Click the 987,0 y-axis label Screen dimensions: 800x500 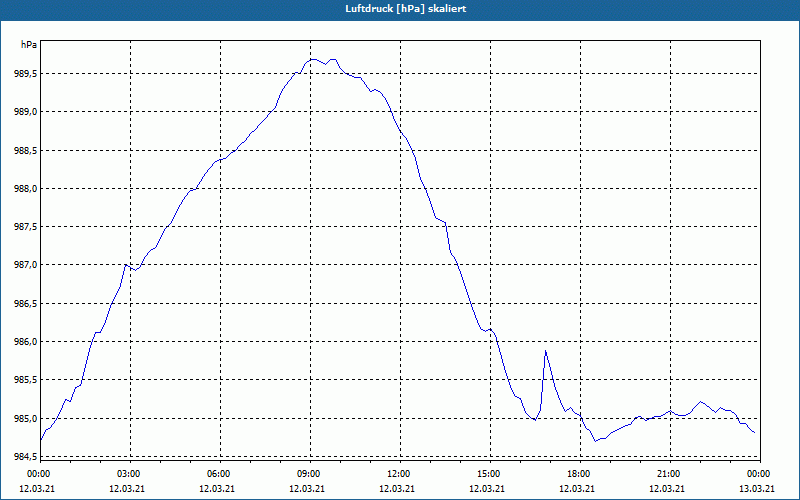point(26,265)
